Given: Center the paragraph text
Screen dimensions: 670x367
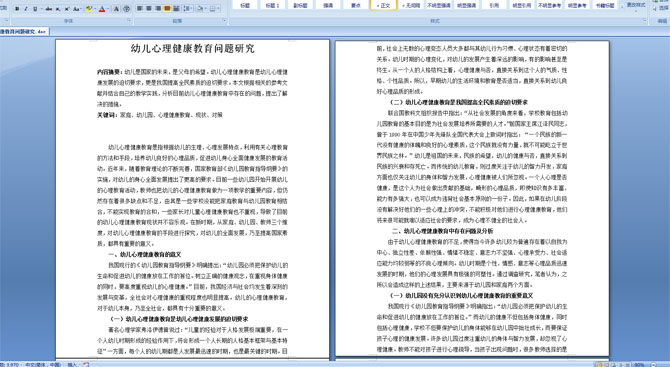Looking at the screenshot, I should pyautogui.click(x=149, y=9).
